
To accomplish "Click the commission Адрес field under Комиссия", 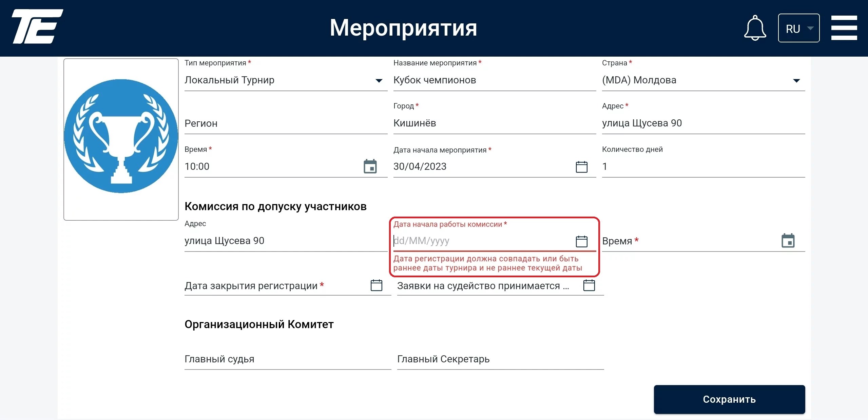I will pyautogui.click(x=286, y=241).
